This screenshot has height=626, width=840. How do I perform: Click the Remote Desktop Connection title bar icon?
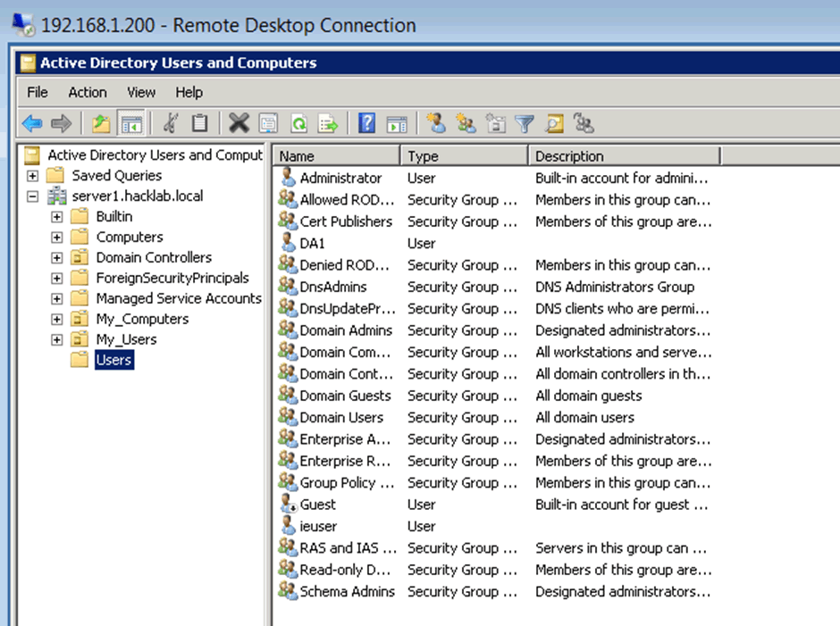click(24, 25)
